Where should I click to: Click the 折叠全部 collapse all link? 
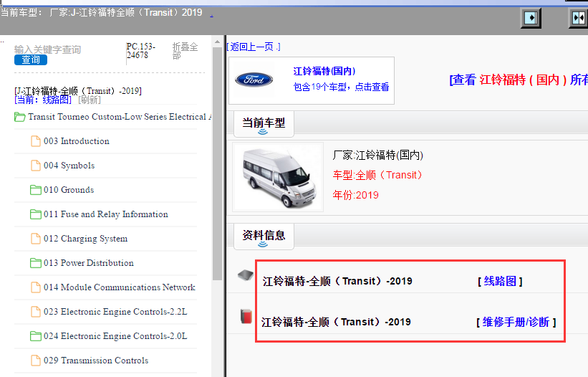[x=185, y=51]
